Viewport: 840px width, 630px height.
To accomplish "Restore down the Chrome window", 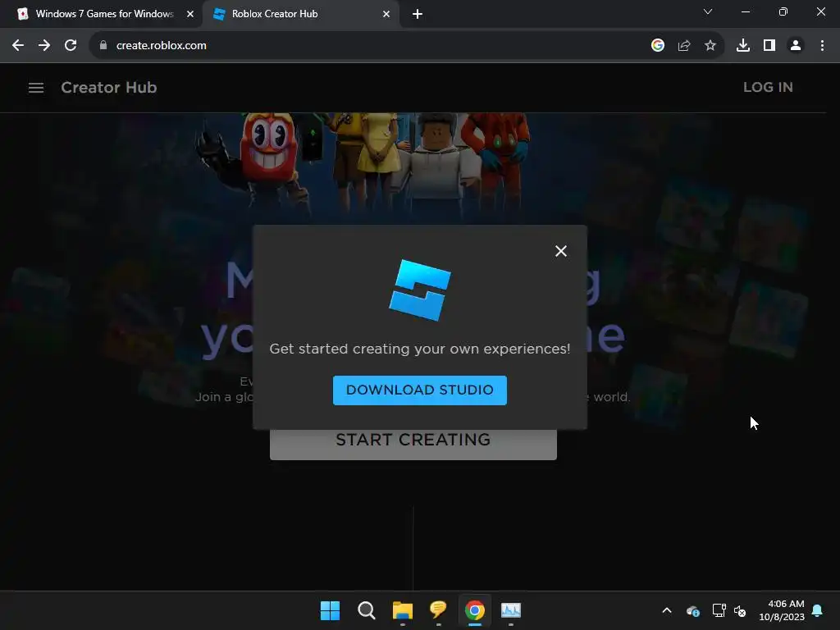I will (783, 11).
